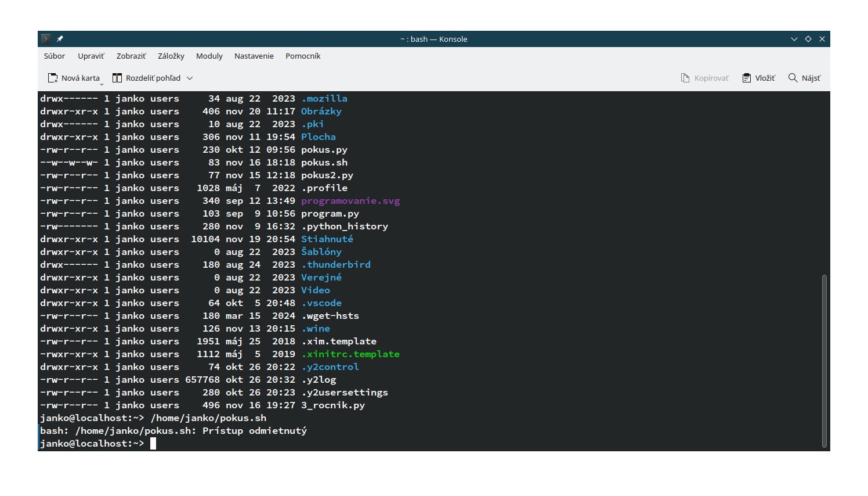Image resolution: width=868 pixels, height=496 pixels.
Task: Open the Zobraziť menu
Action: coord(131,56)
